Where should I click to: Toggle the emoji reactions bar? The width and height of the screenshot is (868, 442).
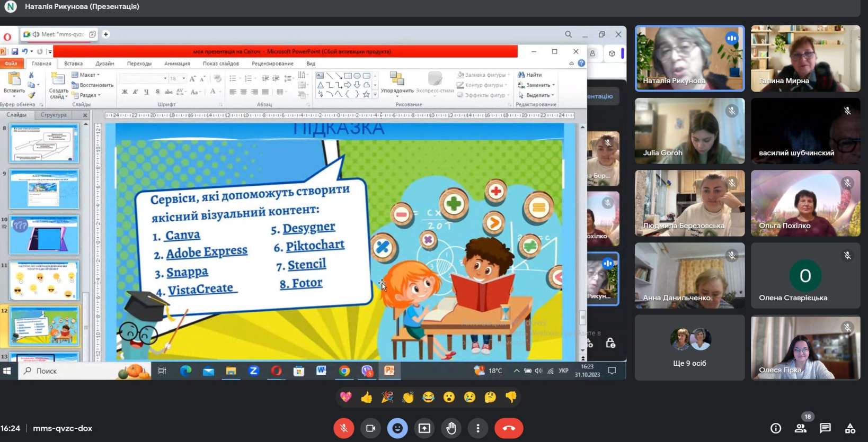pos(397,428)
